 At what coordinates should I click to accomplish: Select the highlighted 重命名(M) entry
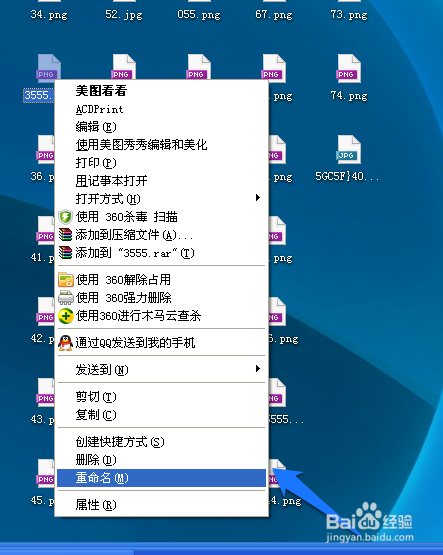pos(161,478)
